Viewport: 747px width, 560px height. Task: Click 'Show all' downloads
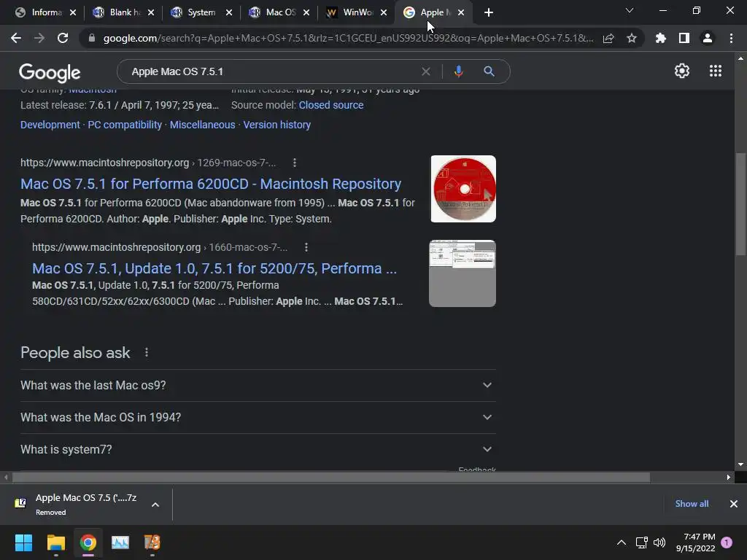(x=692, y=504)
